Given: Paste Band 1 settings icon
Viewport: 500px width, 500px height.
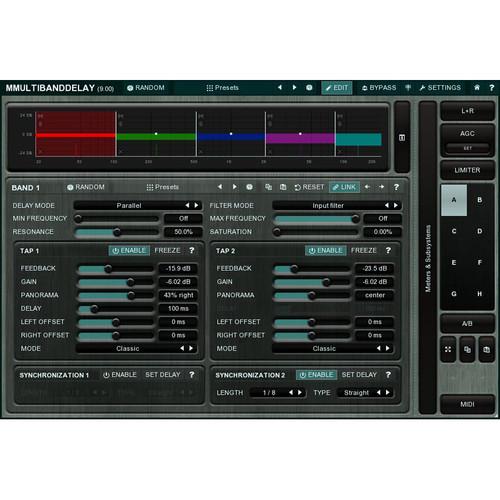Looking at the screenshot, I should pyautogui.click(x=283, y=187).
